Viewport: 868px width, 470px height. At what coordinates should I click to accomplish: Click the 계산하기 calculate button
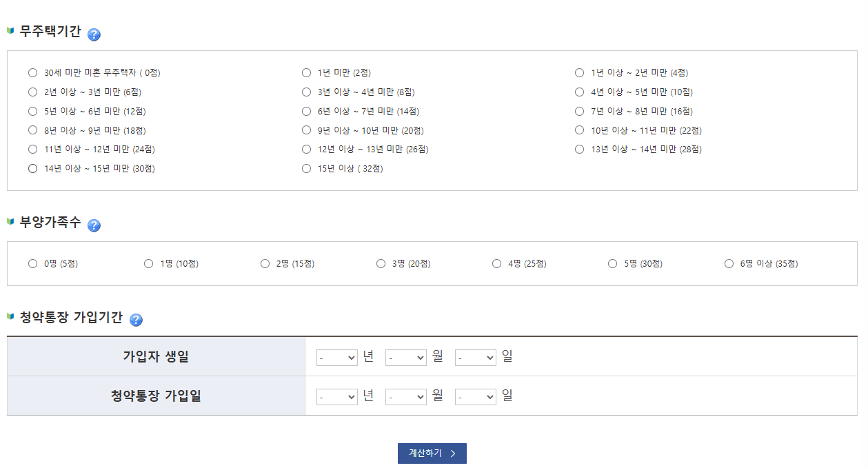point(432,453)
